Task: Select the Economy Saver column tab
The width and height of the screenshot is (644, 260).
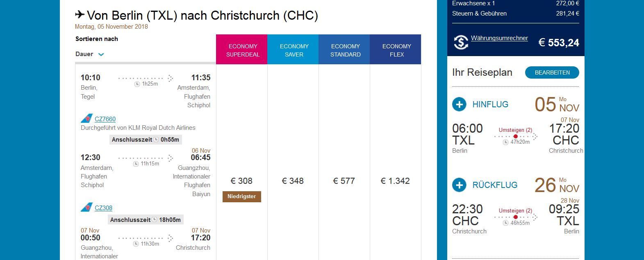Action: pos(293,50)
